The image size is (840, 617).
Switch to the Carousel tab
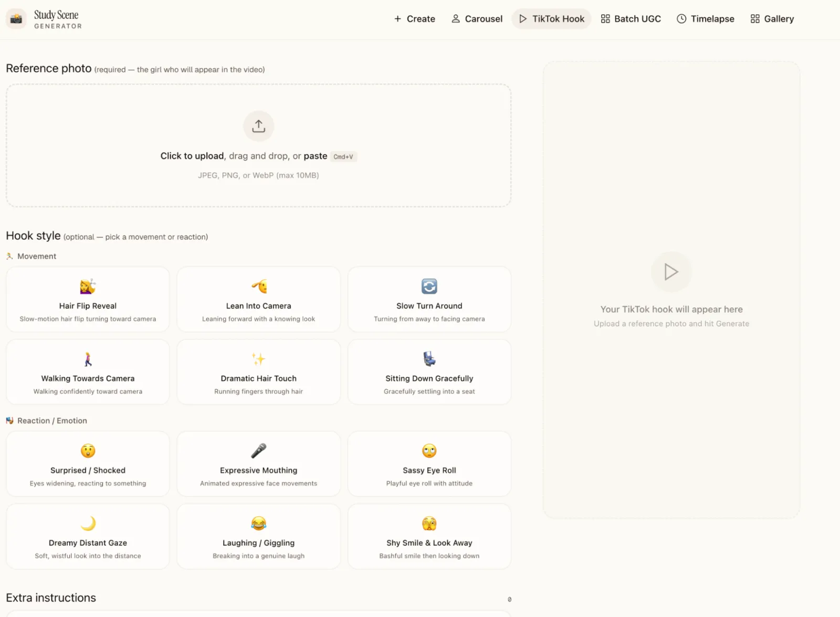tap(477, 19)
